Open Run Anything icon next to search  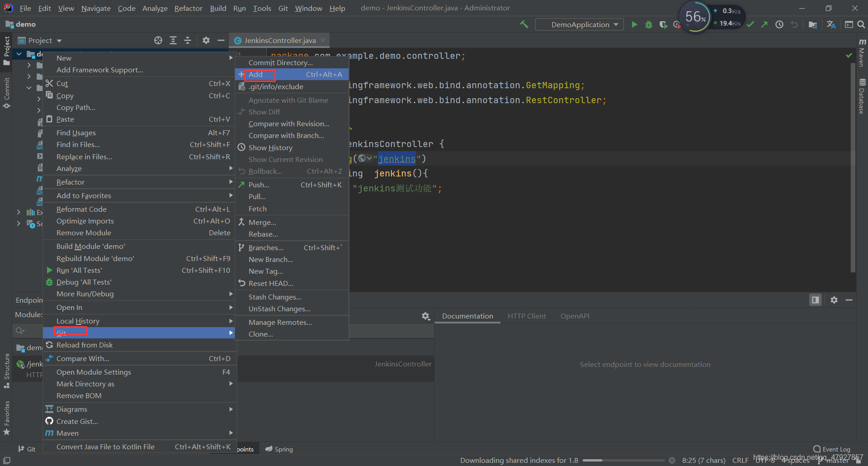tap(849, 24)
